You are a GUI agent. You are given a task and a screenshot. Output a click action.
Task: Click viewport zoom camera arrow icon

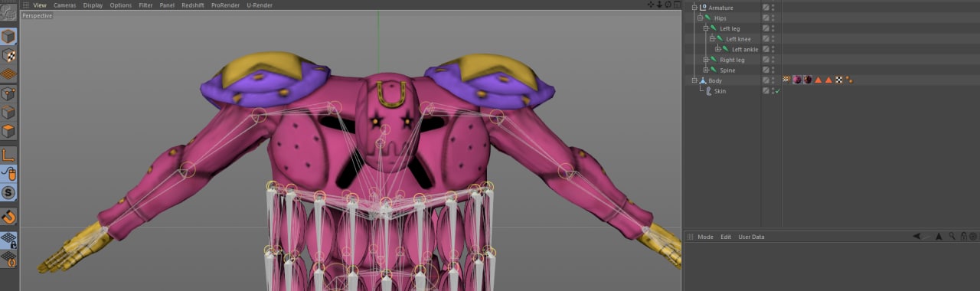[x=659, y=5]
